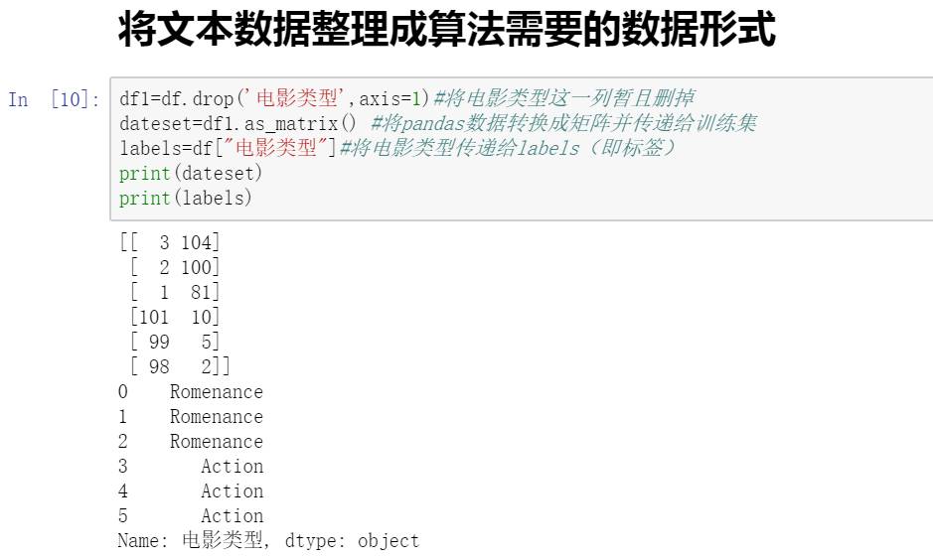Click output row [ 3 104]

pos(170,242)
